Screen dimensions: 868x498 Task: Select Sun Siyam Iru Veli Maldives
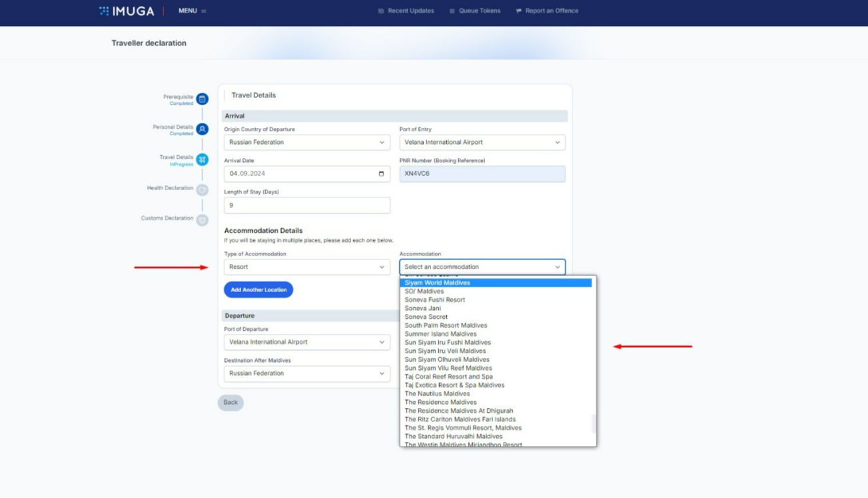pyautogui.click(x=496, y=351)
